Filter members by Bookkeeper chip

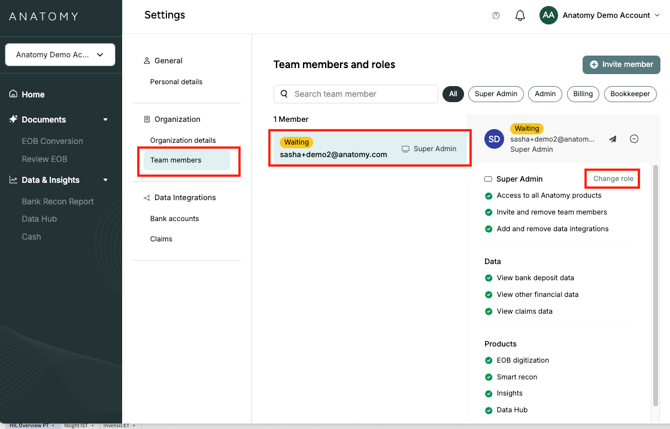630,94
